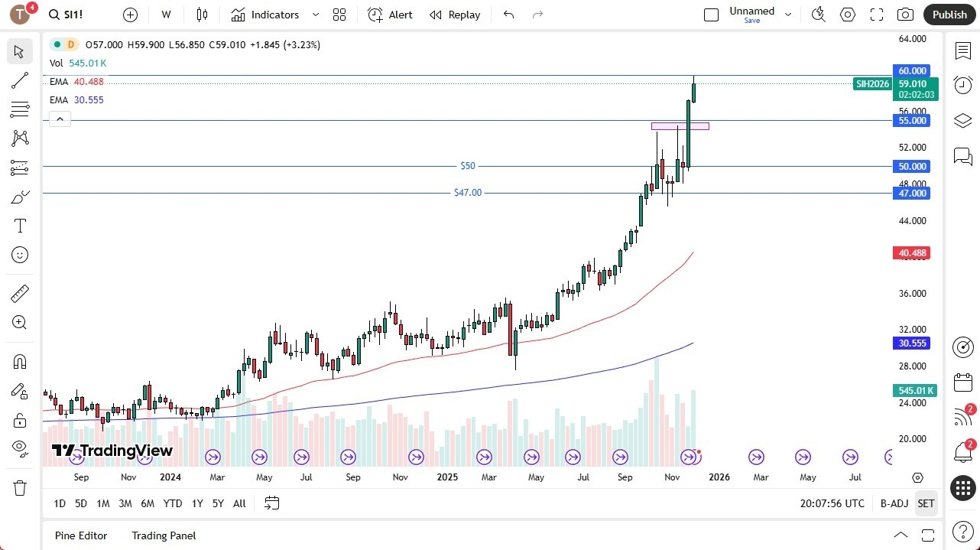Lock all drawings with the padlock toggle
The height and width of the screenshot is (550, 980).
pos(20,420)
